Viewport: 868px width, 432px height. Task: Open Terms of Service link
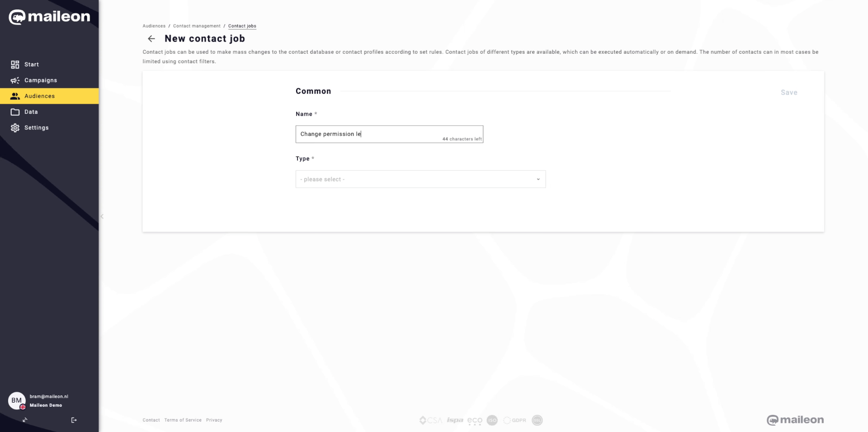(183, 420)
